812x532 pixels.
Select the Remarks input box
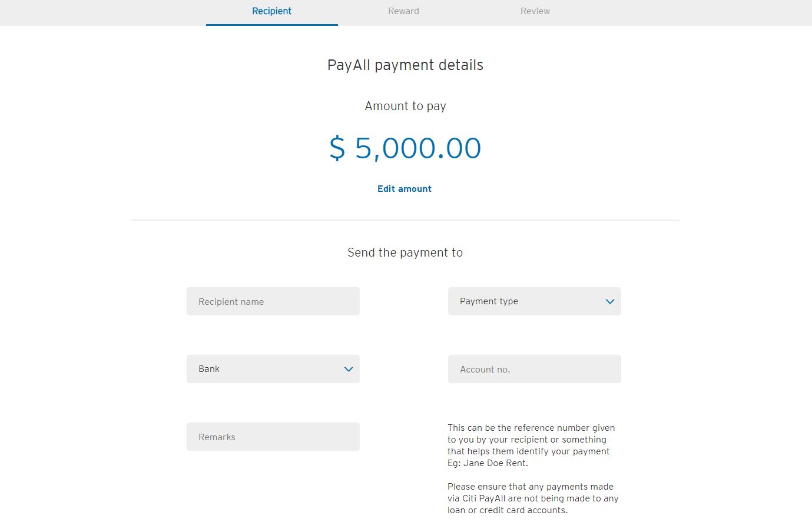coord(273,437)
